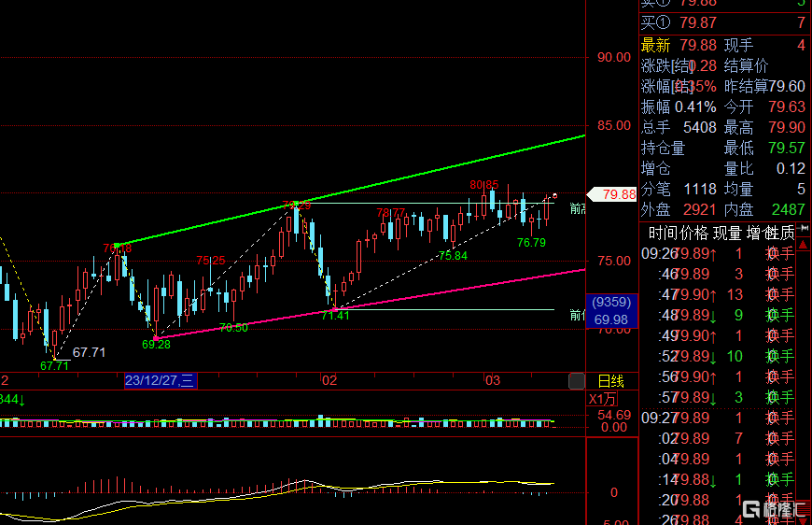Click the 增仓 label
Screen dimensions: 812x525
pyautogui.click(x=655, y=168)
